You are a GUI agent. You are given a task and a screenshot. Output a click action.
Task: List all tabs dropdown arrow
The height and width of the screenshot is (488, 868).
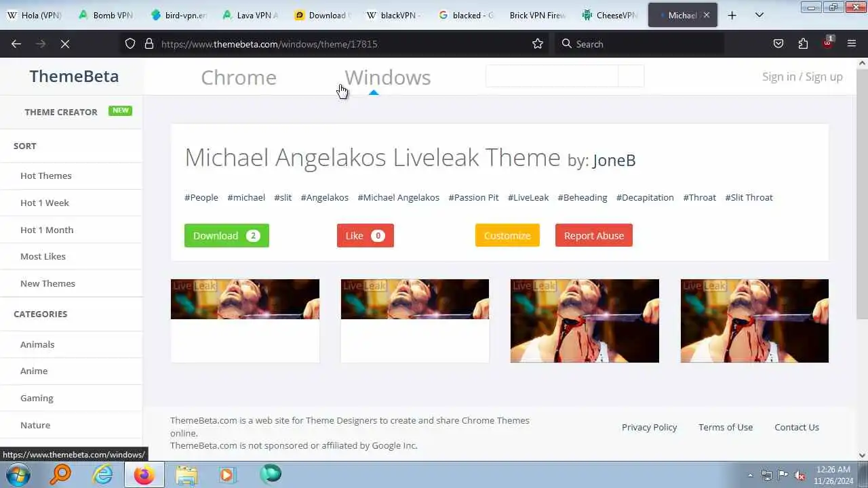pos(759,15)
